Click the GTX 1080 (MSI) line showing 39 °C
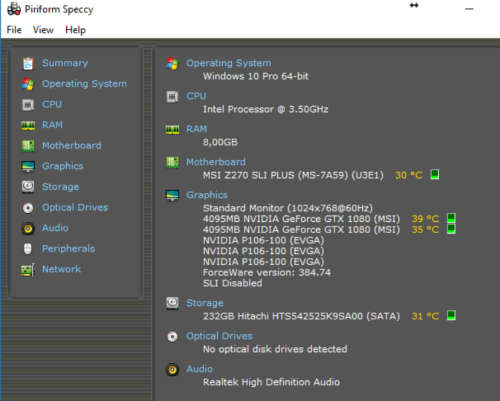The width and height of the screenshot is (500, 401). click(301, 219)
